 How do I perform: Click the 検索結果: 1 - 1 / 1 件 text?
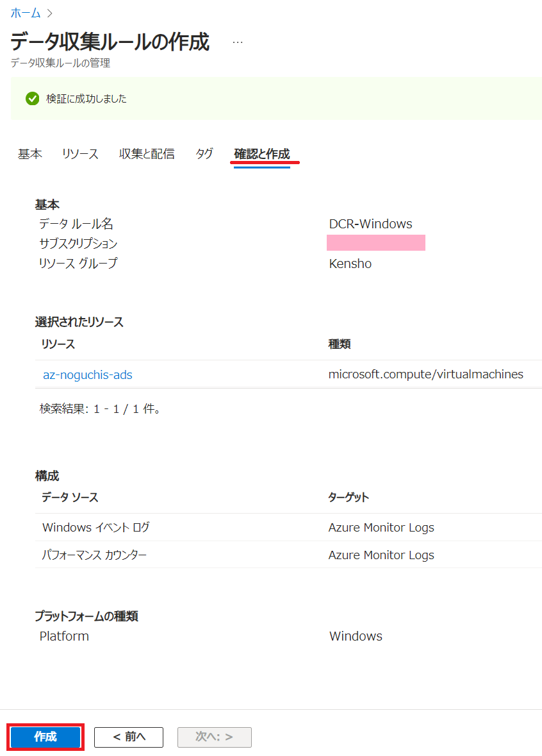click(x=100, y=409)
